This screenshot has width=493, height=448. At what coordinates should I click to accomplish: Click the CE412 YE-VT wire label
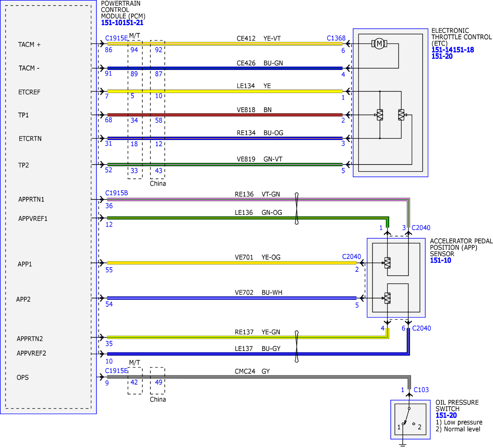(x=259, y=38)
